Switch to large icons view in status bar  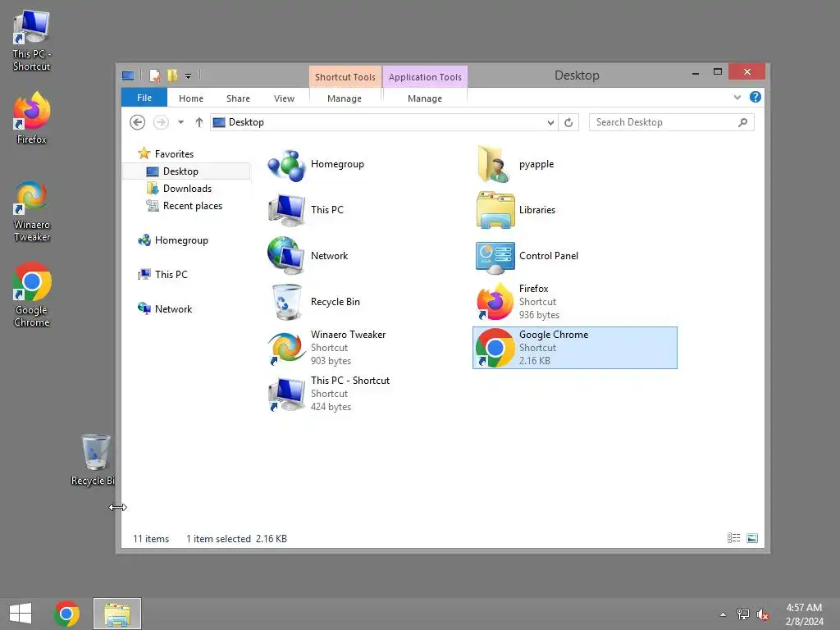[752, 538]
